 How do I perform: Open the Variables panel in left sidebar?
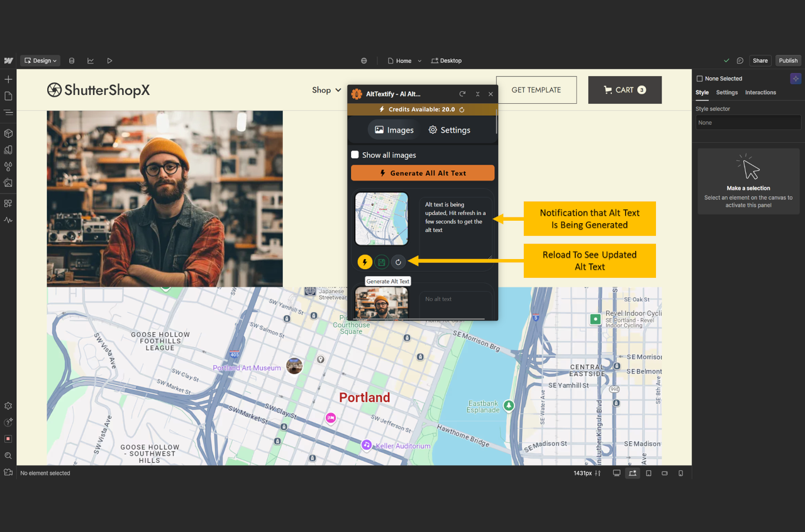(8, 150)
